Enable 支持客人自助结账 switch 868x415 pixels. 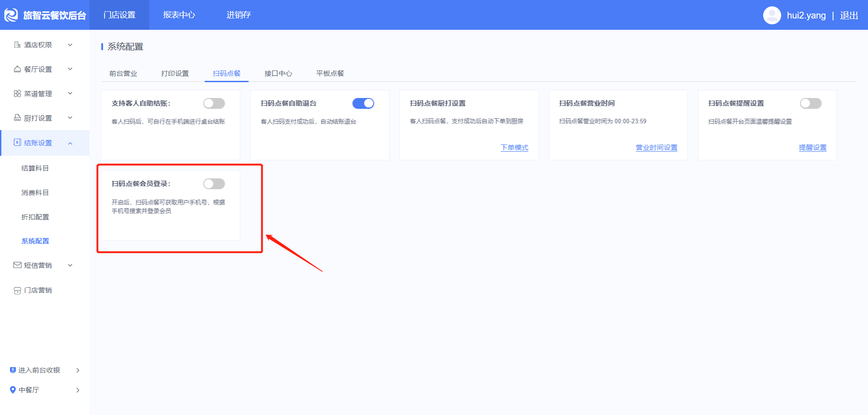pyautogui.click(x=214, y=103)
